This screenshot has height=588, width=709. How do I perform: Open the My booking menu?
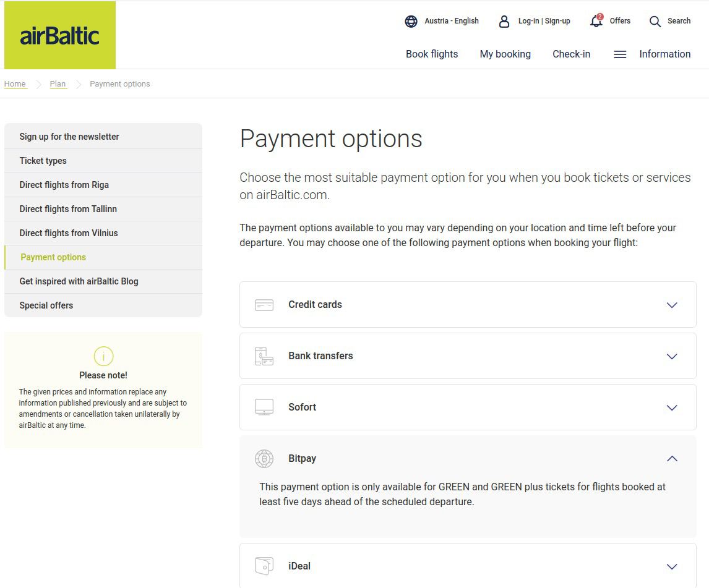point(505,54)
